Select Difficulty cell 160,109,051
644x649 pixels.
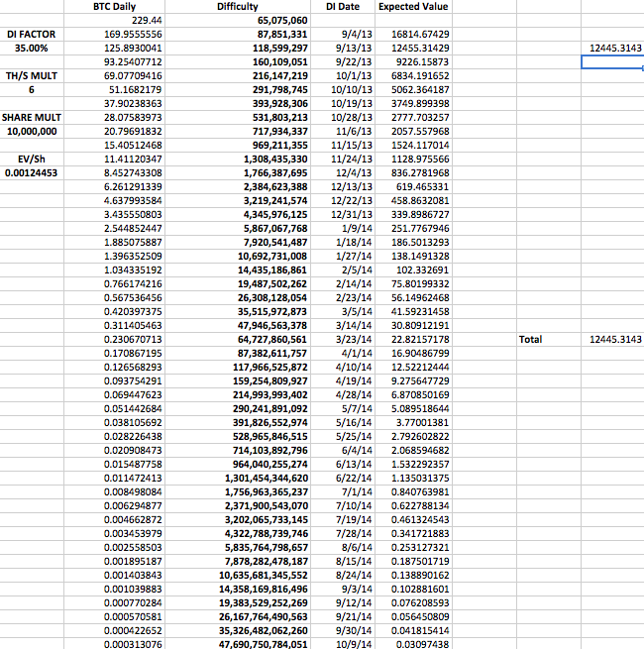pos(238,62)
